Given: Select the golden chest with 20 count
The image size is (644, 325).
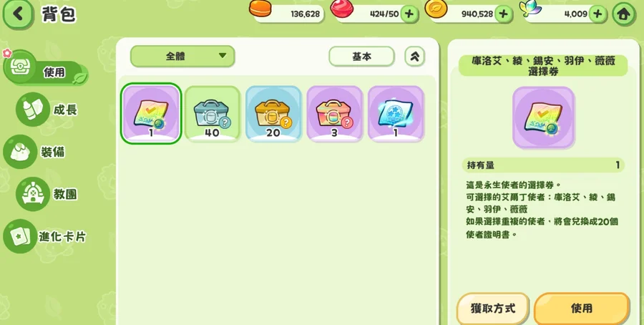Looking at the screenshot, I should pyautogui.click(x=273, y=113).
